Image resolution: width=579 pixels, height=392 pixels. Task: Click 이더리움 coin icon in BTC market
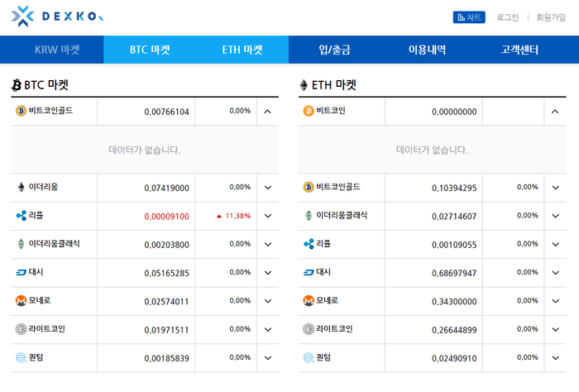[21, 187]
